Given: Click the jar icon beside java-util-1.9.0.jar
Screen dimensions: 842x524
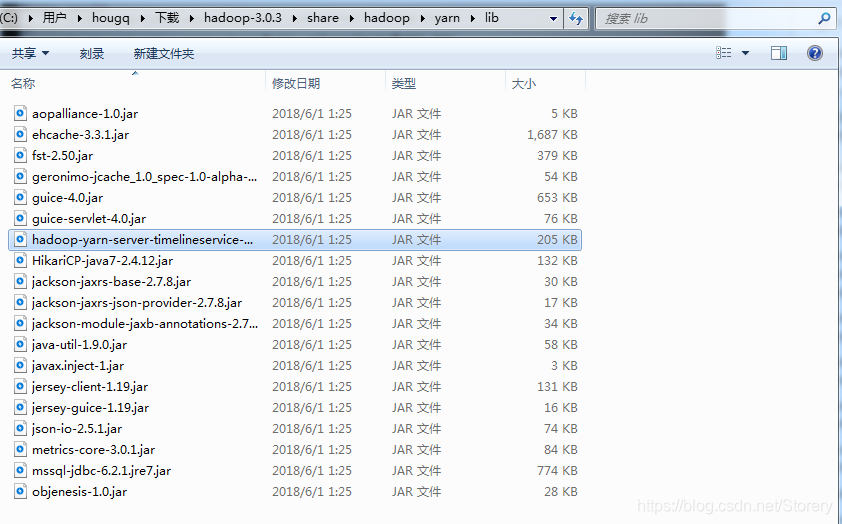Looking at the screenshot, I should click(20, 344).
